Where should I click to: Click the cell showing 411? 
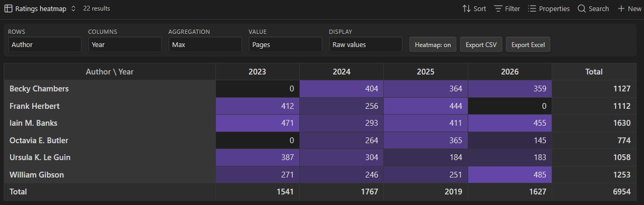426,123
